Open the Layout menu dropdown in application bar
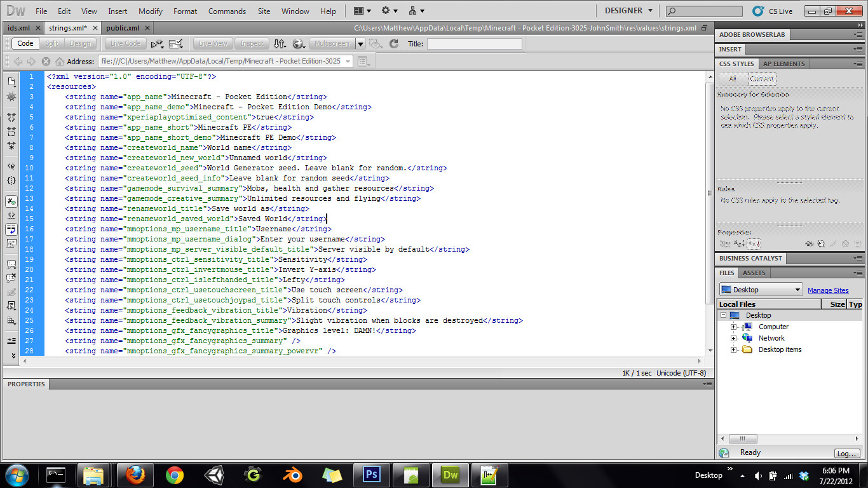868x488 pixels. [362, 11]
